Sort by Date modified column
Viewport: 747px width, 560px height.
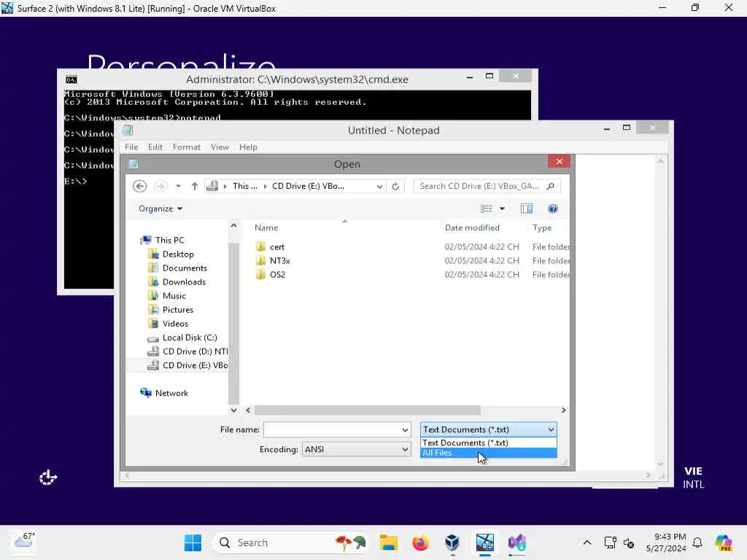point(472,227)
